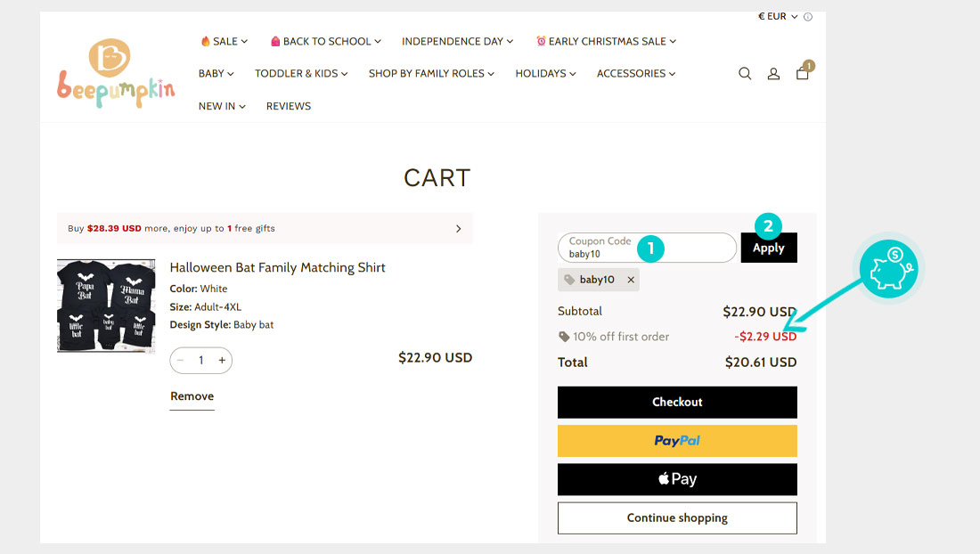Click the 'Color: White' text
The image size is (980, 554).
[x=198, y=289]
